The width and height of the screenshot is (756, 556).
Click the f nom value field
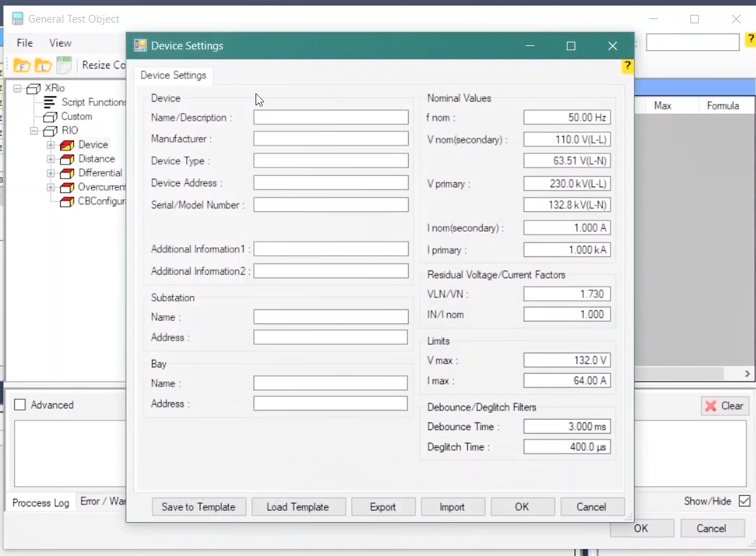point(567,117)
